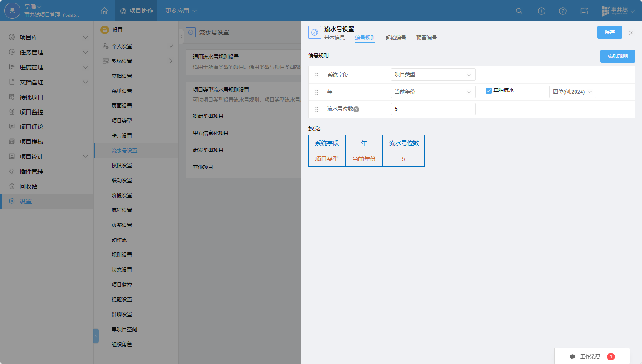This screenshot has width=642, height=364.
Task: Click the 设置 gear icon in left sidebar
Action: [12, 201]
